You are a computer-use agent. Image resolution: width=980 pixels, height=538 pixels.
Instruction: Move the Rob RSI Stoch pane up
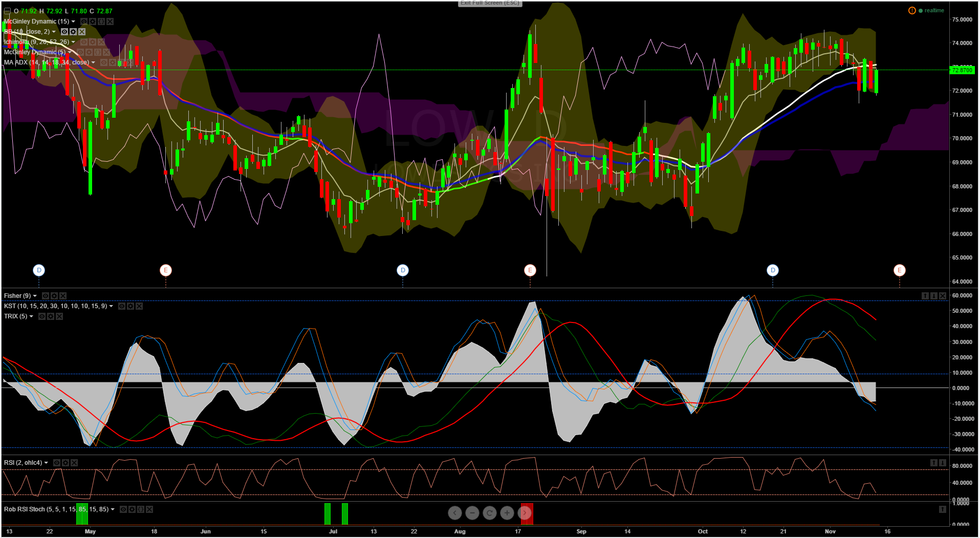943,509
